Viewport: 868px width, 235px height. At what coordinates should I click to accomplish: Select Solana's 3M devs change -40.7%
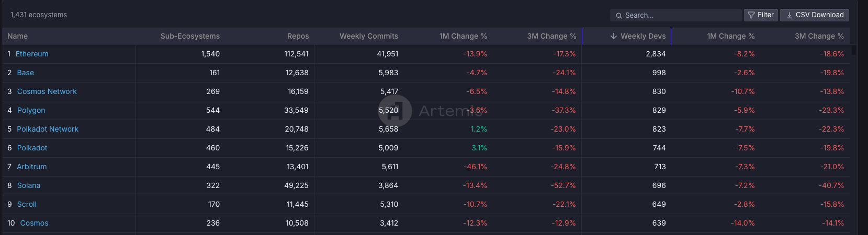tap(832, 185)
